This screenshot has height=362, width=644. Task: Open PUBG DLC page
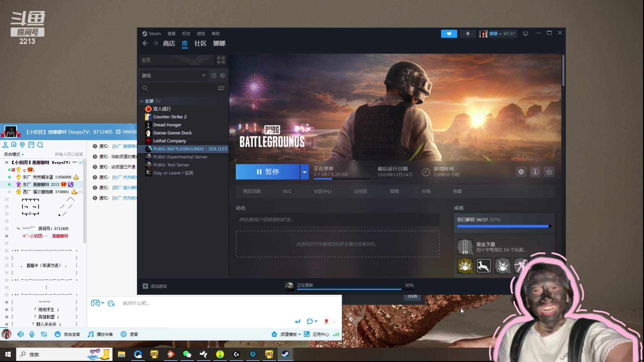click(287, 191)
